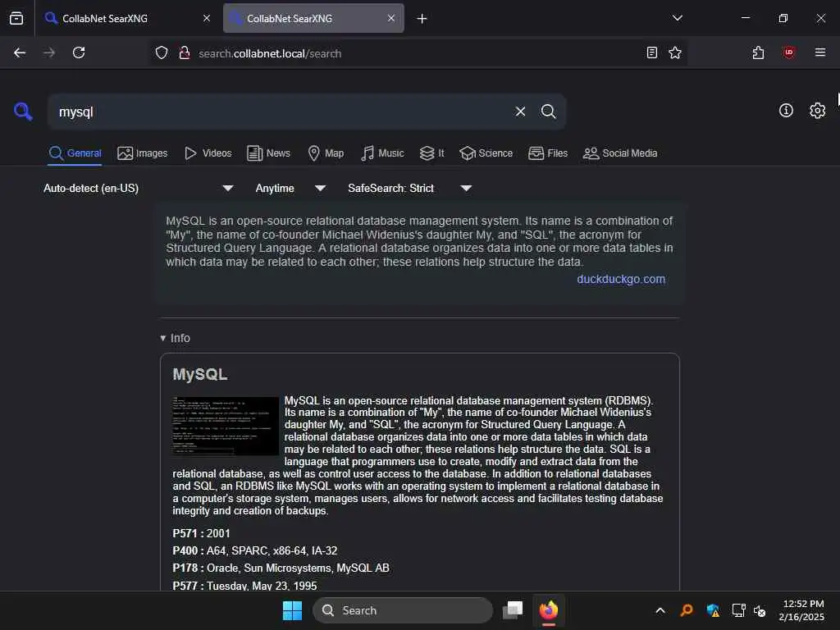Close the active CollabNet SearXNG tab
This screenshot has height=630, width=840.
tap(391, 18)
